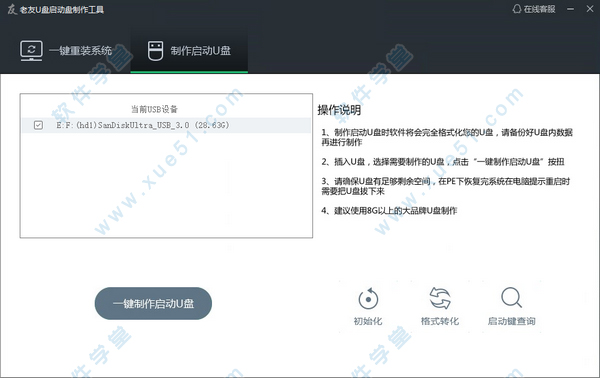Uncheck the SanDisk Ultra USB device checkbox

[x=38, y=125]
